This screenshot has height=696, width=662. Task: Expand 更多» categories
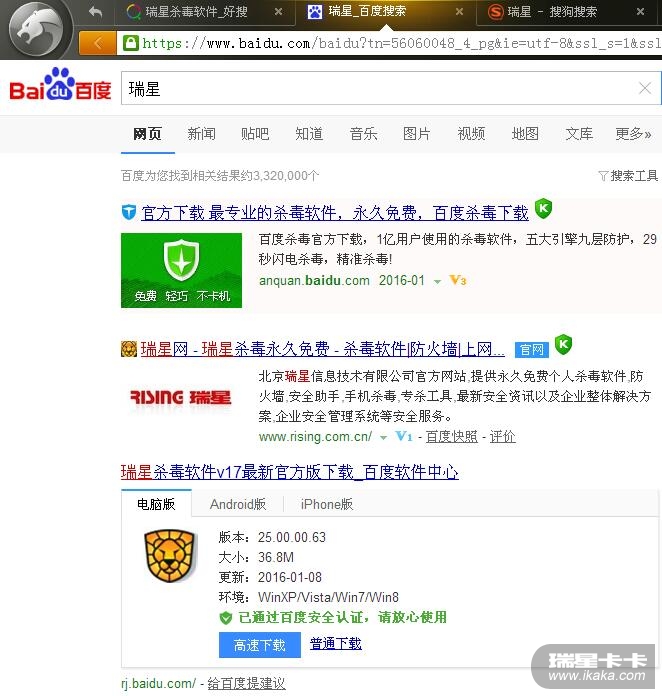tap(633, 134)
